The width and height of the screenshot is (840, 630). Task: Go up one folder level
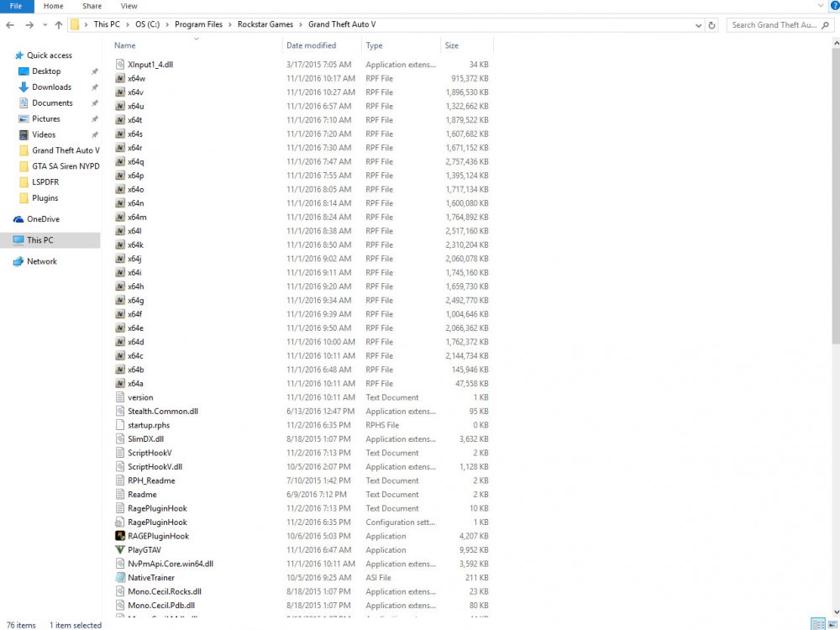coord(59,24)
